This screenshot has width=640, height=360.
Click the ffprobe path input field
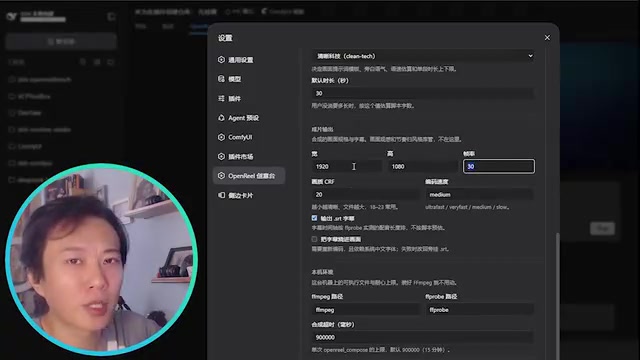[479, 310]
